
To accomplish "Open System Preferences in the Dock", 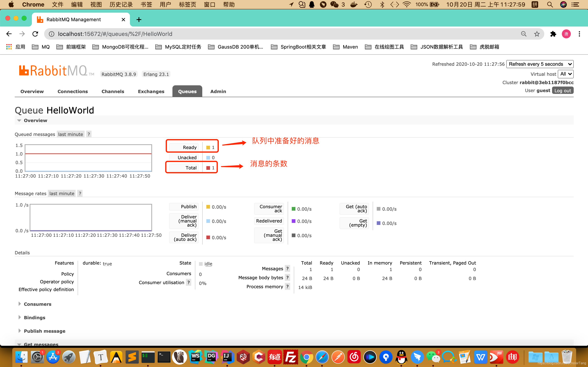I will (x=37, y=357).
